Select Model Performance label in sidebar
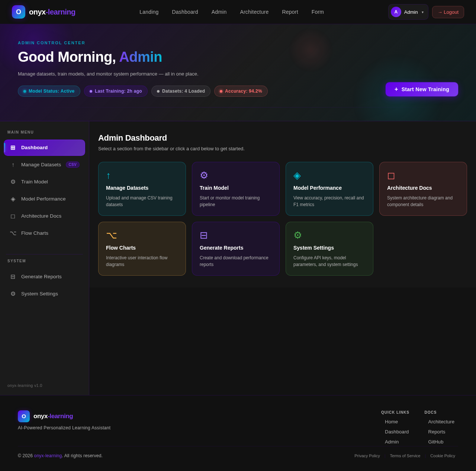Screen dimensions: 476x471 tap(44, 199)
